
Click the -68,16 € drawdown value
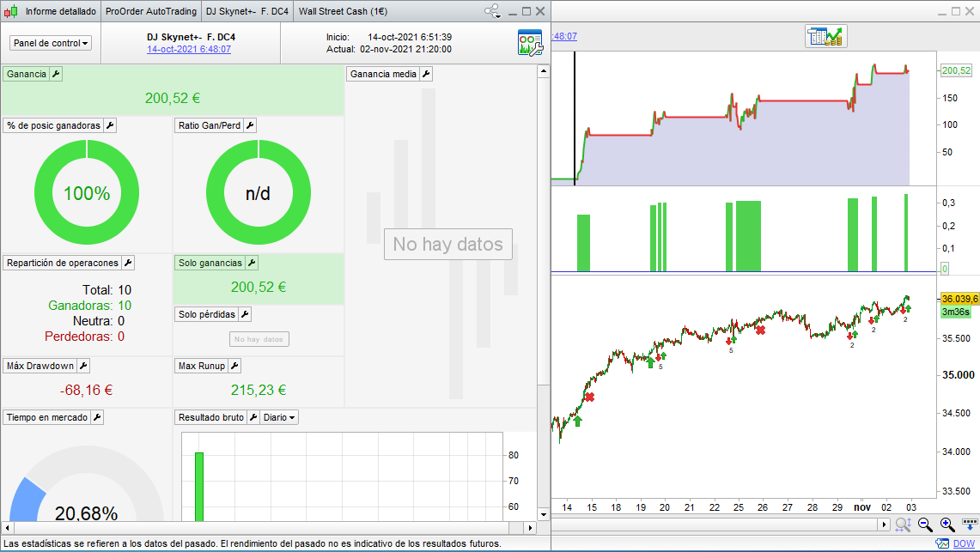pyautogui.click(x=86, y=391)
